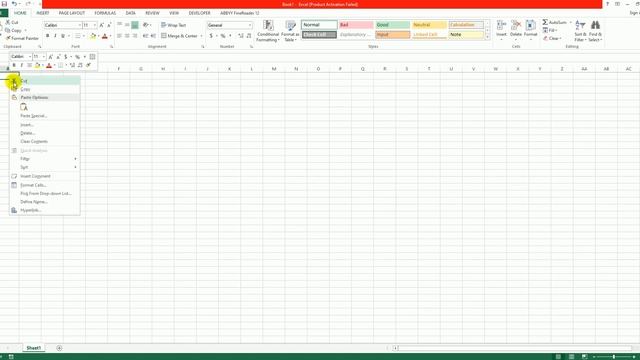Toggle the ribbon Center alignment button
Screen dimensions: 640x360
(127, 36)
